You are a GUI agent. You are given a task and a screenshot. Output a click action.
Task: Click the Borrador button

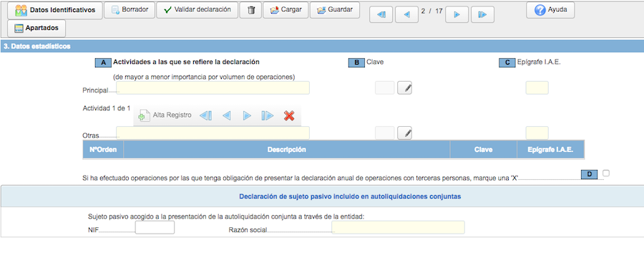(129, 10)
